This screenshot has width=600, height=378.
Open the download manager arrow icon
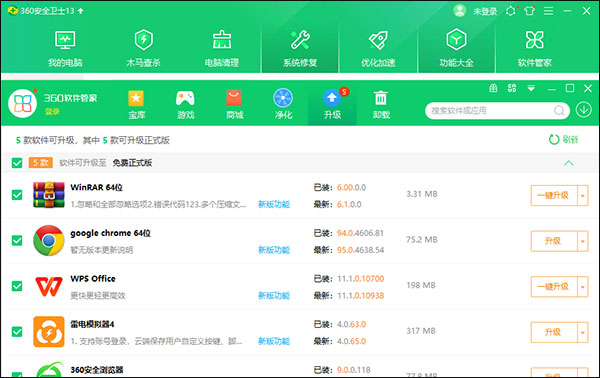point(584,110)
